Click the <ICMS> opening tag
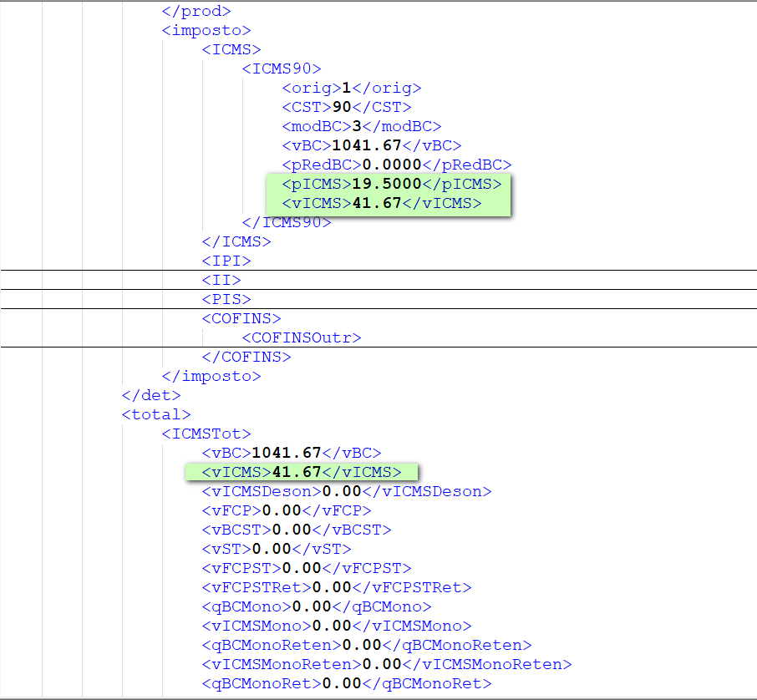The width and height of the screenshot is (757, 700). (231, 50)
